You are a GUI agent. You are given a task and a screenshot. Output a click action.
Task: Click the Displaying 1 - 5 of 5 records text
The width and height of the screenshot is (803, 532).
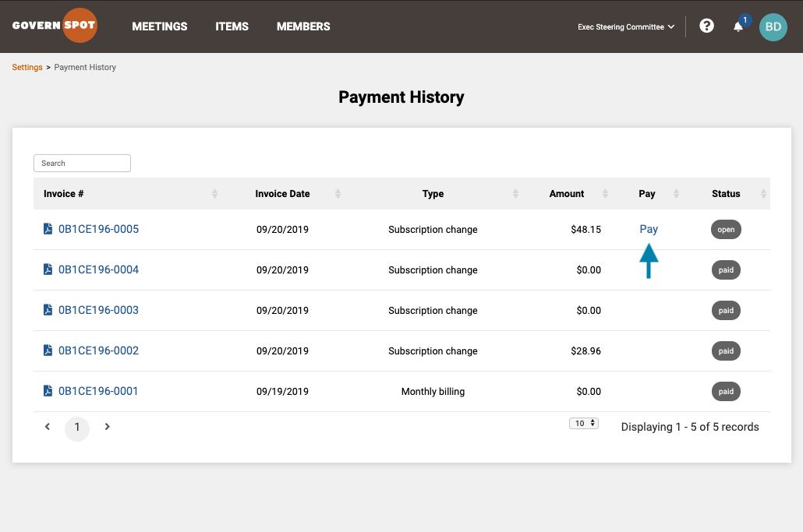tap(690, 427)
